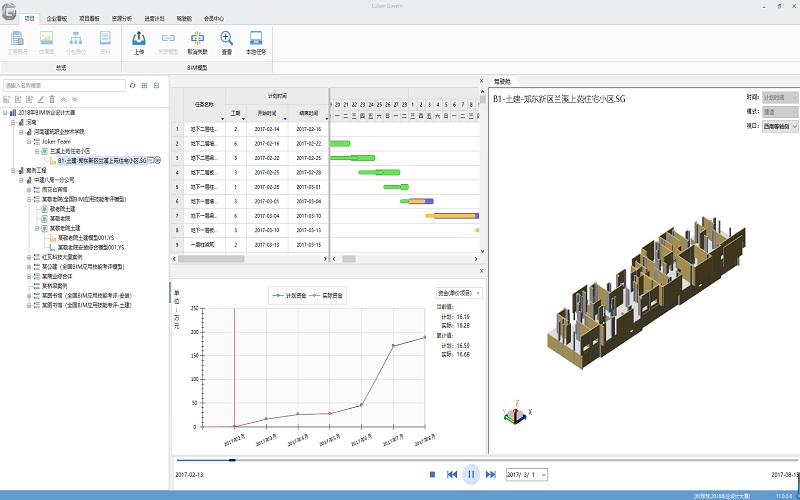
Task: Click the 查看 magnifier icon
Action: pyautogui.click(x=227, y=38)
